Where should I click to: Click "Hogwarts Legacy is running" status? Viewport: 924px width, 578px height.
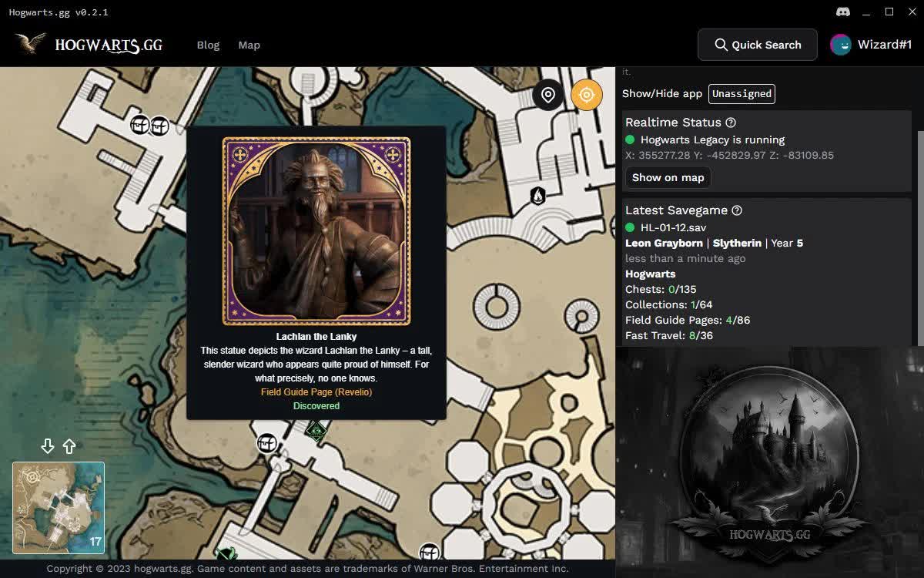[x=713, y=139]
